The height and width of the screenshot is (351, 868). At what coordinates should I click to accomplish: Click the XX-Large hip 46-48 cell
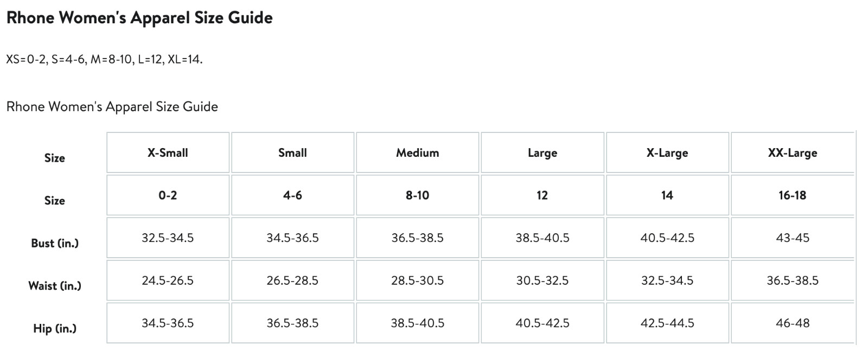792,323
